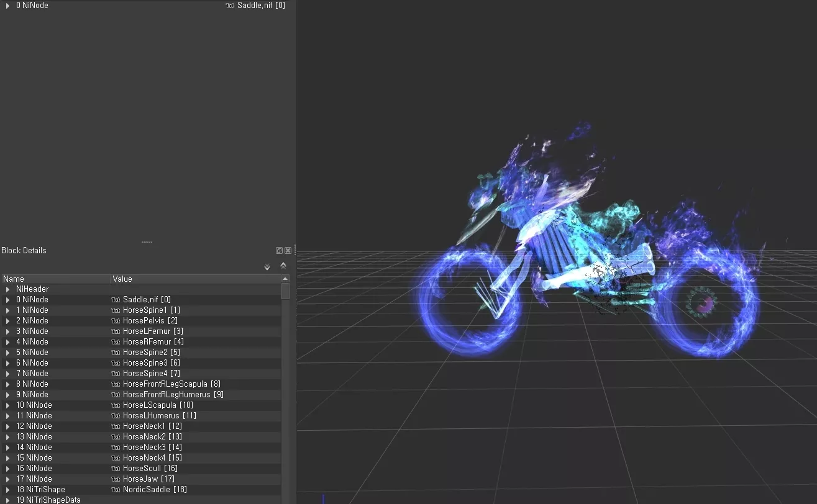This screenshot has width=817, height=504.
Task: Select the NordicSaddle [18] value
Action: (155, 490)
